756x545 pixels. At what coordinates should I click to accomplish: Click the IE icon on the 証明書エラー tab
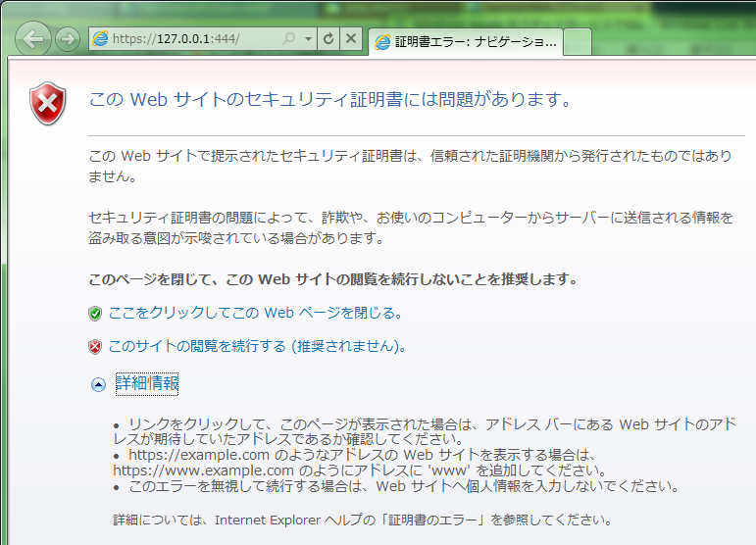382,42
